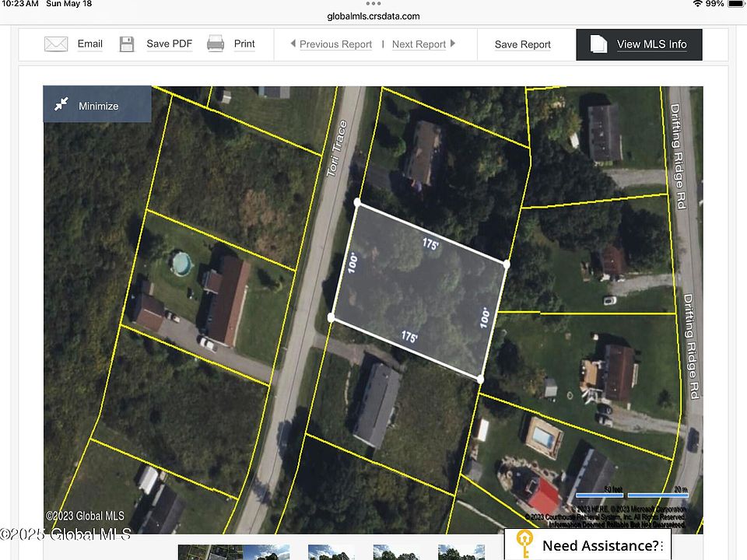Open the Email link

click(x=90, y=44)
